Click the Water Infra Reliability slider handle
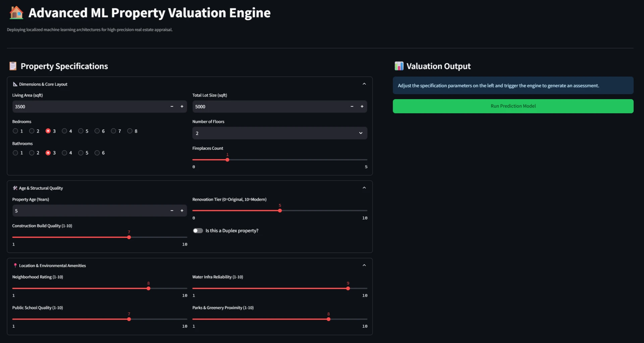Viewport: 644px width, 343px height. 348,288
